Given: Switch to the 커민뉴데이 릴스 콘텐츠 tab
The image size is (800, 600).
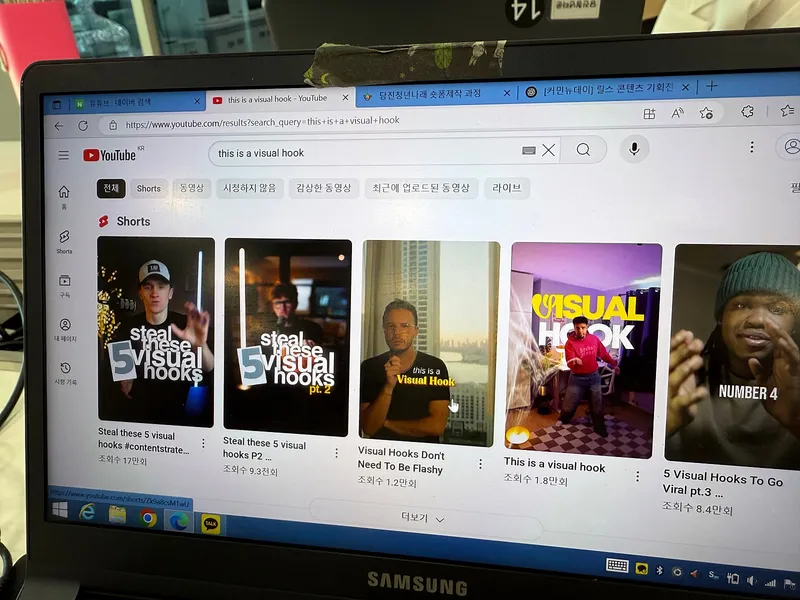Looking at the screenshot, I should [x=608, y=89].
